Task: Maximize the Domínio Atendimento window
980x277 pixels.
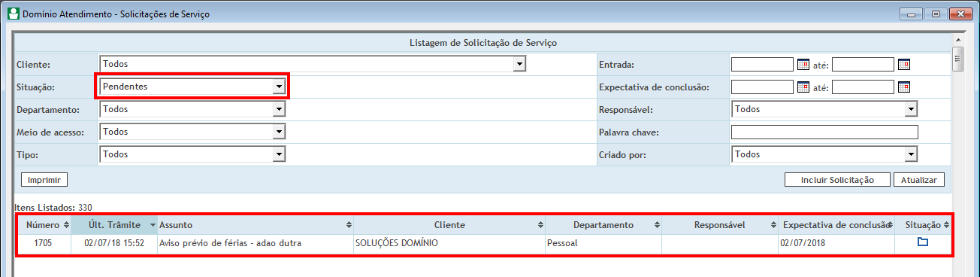Action: click(936, 14)
